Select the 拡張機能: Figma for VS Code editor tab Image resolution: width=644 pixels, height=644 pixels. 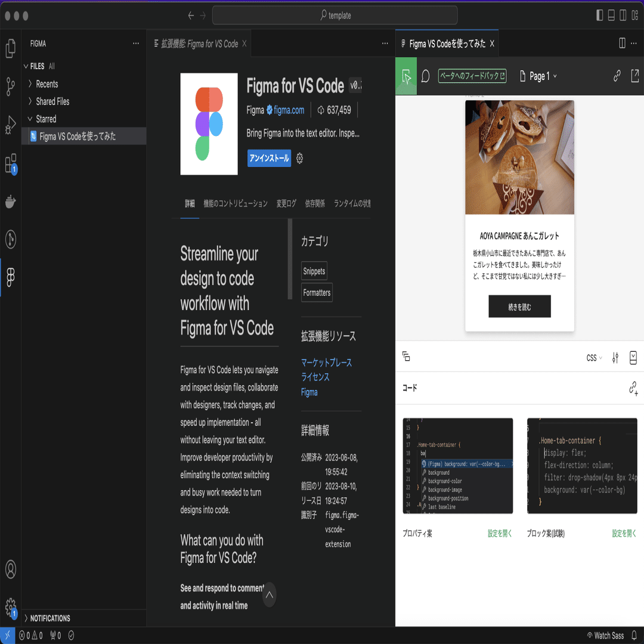pyautogui.click(x=199, y=44)
